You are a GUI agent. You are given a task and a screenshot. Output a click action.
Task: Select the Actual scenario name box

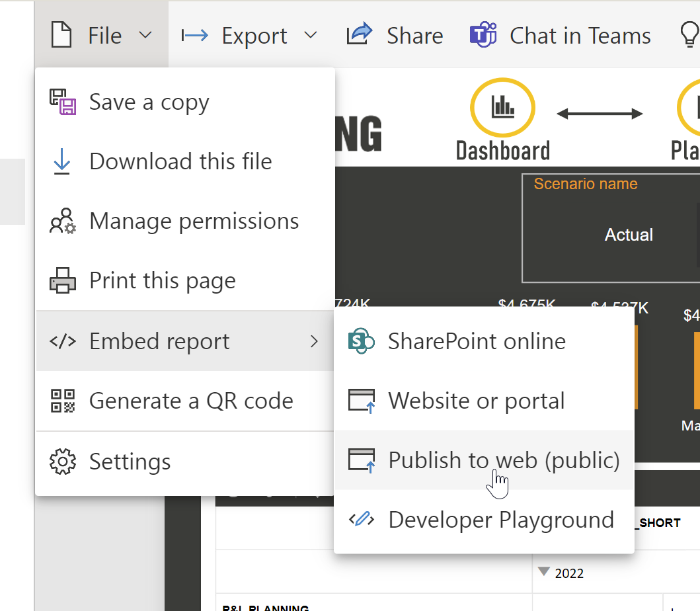coord(628,235)
